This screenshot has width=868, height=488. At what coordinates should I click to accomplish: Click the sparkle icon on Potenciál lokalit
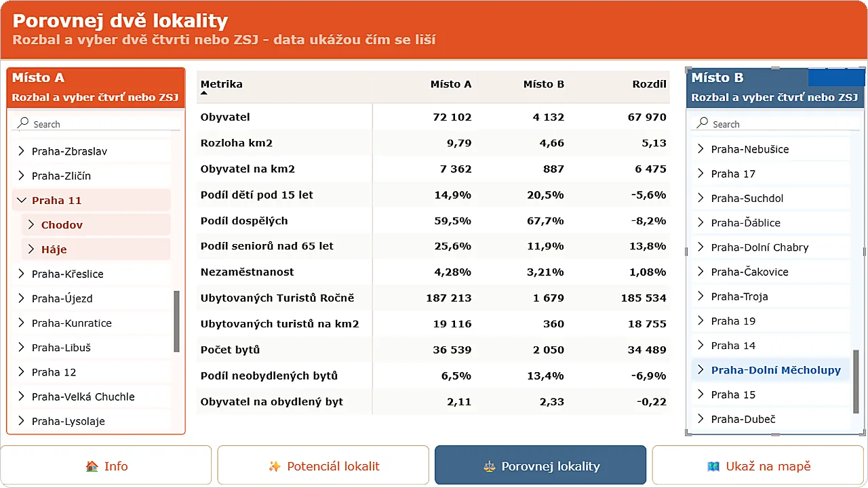[x=275, y=466]
